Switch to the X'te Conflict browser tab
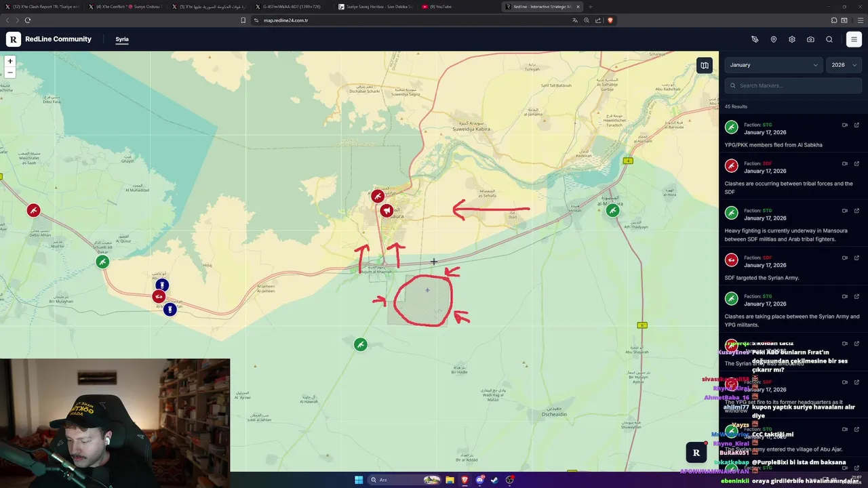The width and height of the screenshot is (868, 488). 126,7
